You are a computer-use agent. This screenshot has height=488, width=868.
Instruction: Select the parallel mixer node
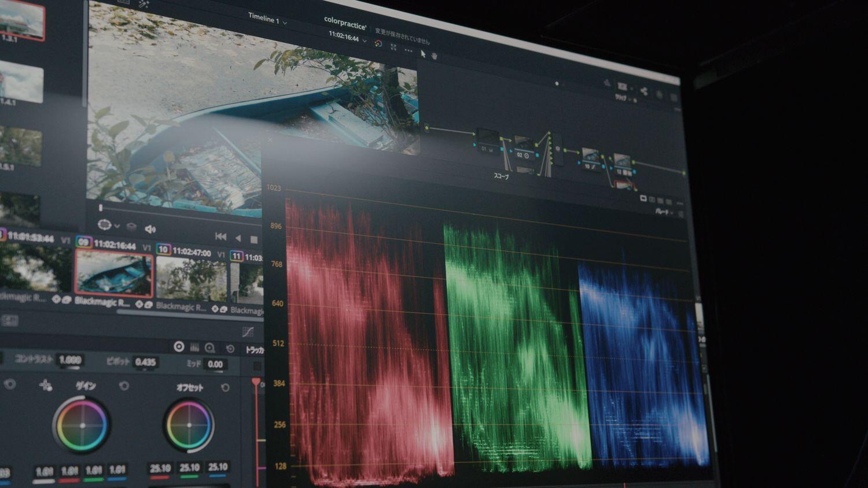point(558,149)
